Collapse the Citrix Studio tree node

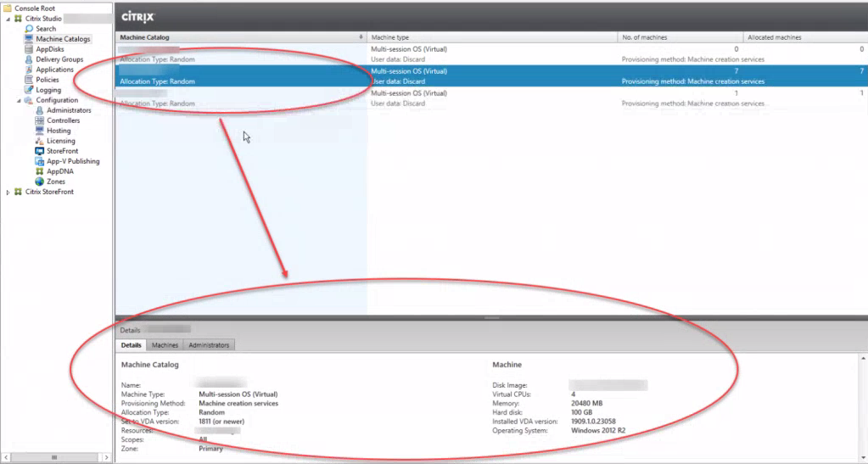point(8,19)
